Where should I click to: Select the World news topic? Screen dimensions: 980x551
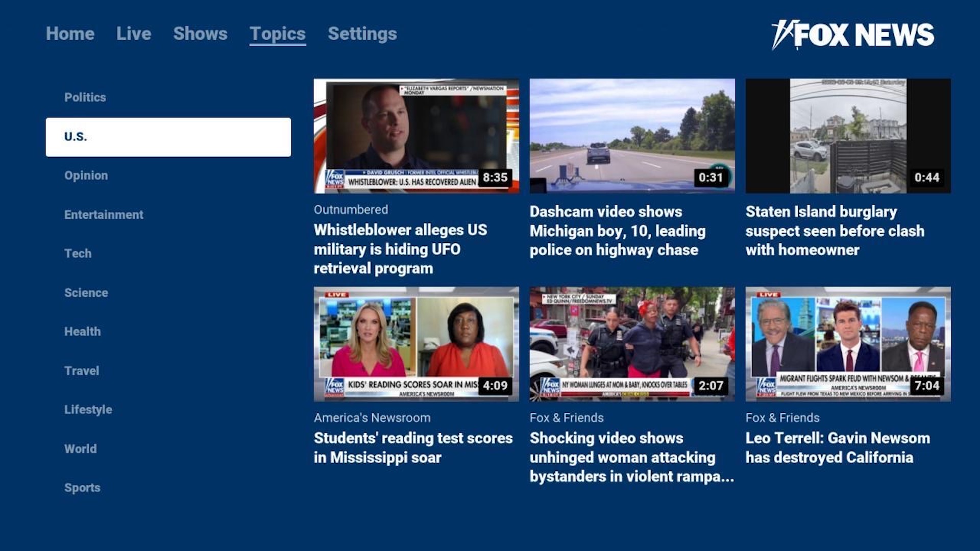pos(81,448)
